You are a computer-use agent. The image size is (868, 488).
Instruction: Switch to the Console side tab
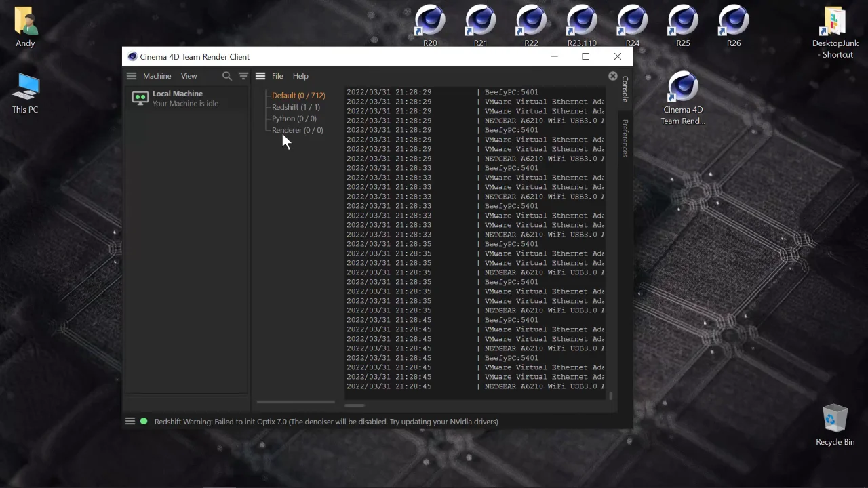tap(625, 89)
